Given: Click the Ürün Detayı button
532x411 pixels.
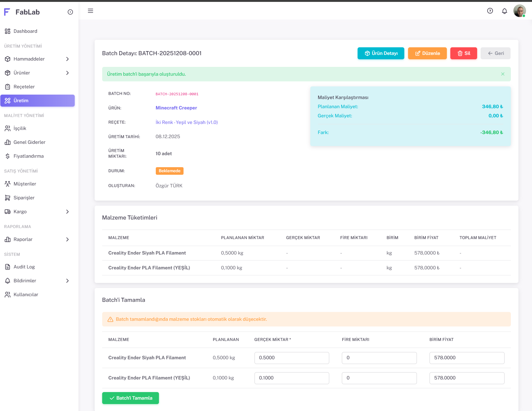Looking at the screenshot, I should pyautogui.click(x=381, y=53).
